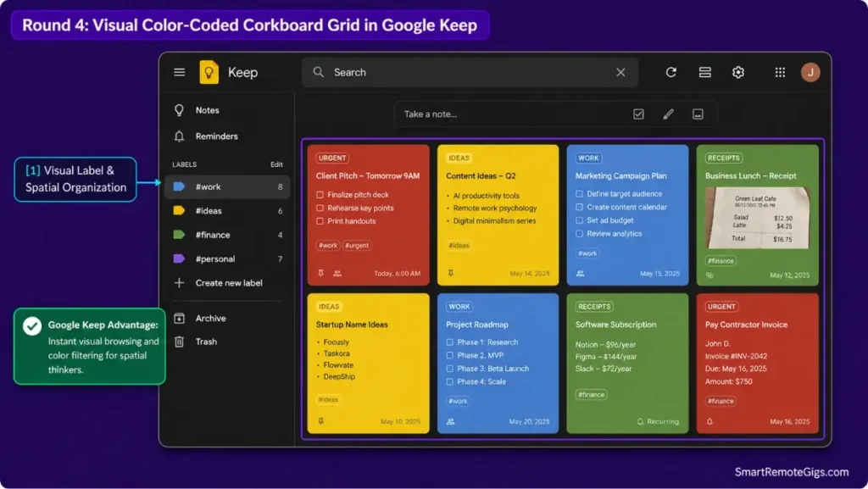
Task: Click URGENT badge on Pay Contractor Invoice
Action: coord(721,307)
